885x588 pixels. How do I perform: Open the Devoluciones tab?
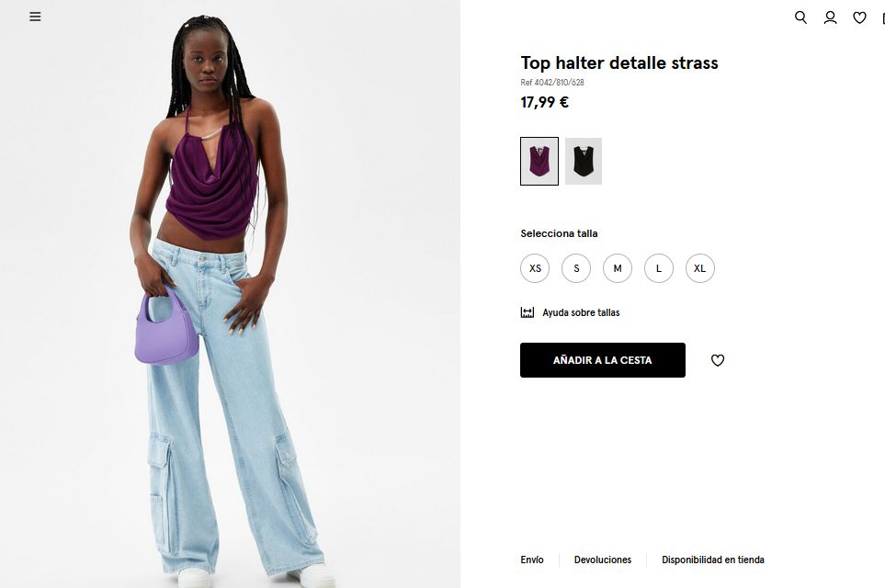click(x=603, y=560)
